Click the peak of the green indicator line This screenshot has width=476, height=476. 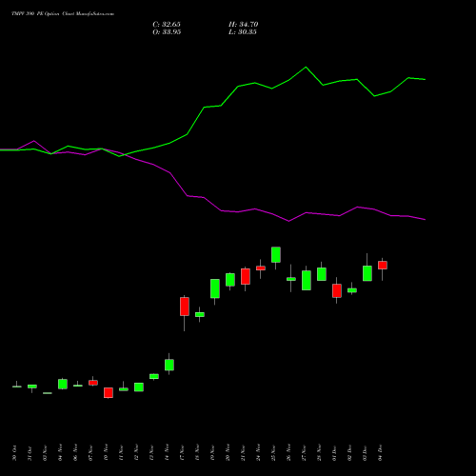(x=306, y=67)
